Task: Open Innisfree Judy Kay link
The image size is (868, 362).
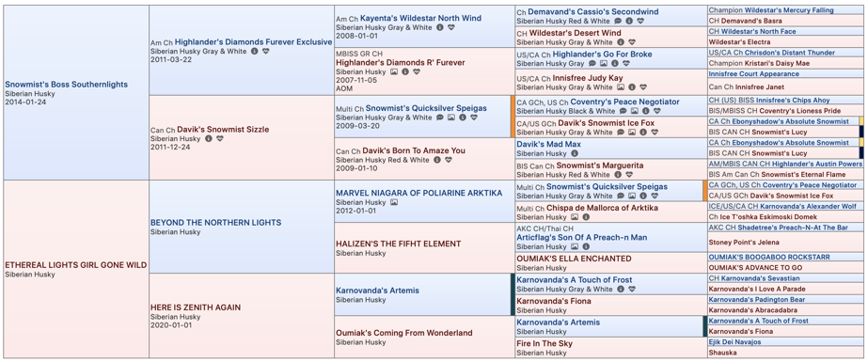Action: coord(588,78)
